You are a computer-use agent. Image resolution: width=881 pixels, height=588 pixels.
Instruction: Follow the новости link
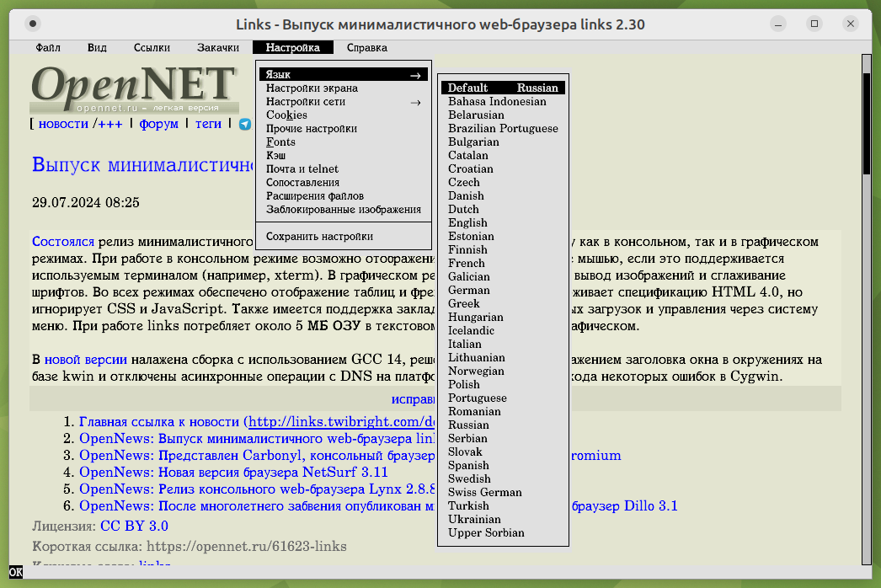coord(63,124)
